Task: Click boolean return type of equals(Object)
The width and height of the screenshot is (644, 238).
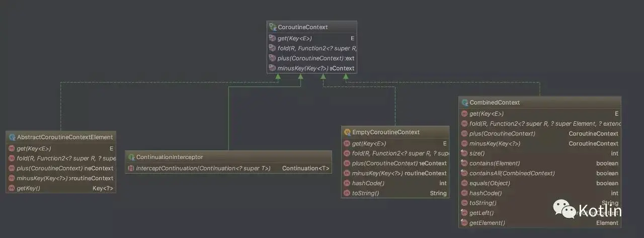Action: pos(607,183)
